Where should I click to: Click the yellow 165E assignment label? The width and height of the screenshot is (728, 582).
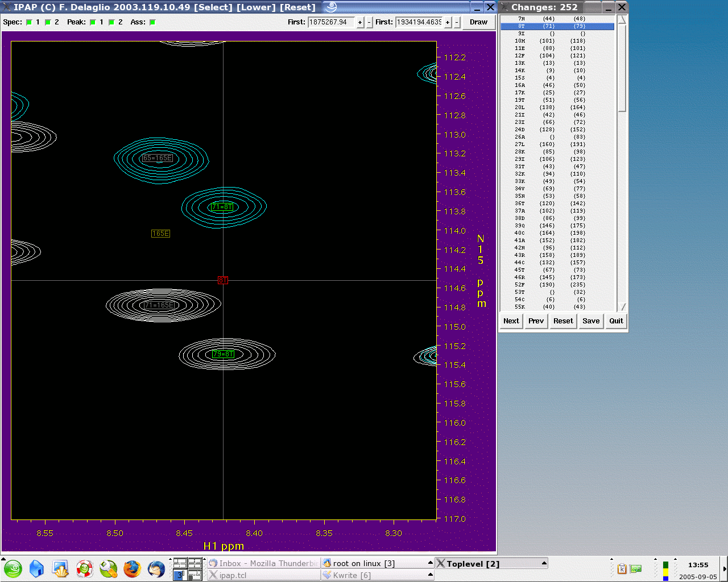tap(160, 234)
